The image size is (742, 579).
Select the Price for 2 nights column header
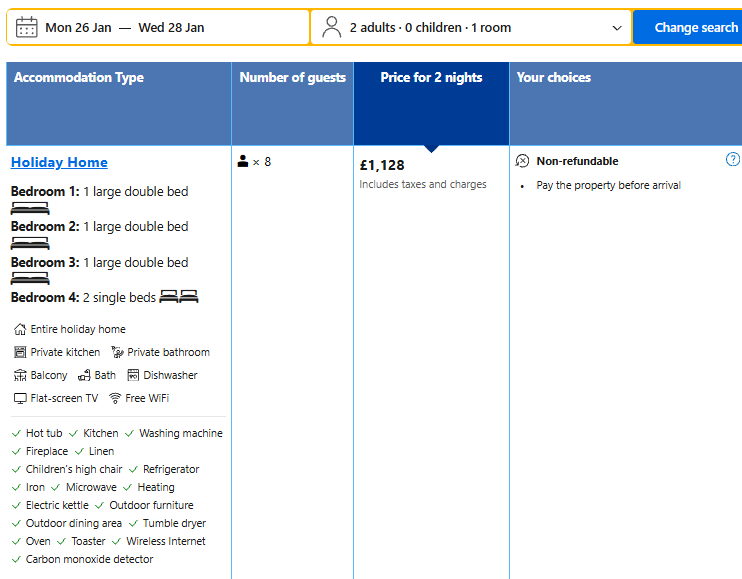(431, 78)
